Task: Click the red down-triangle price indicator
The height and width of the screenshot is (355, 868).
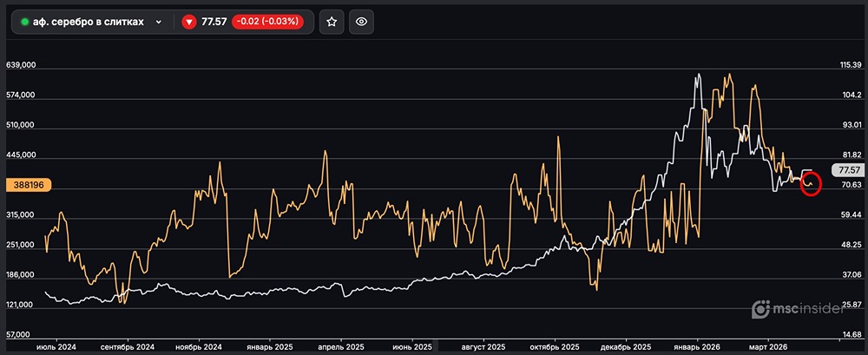Action: pos(189,23)
